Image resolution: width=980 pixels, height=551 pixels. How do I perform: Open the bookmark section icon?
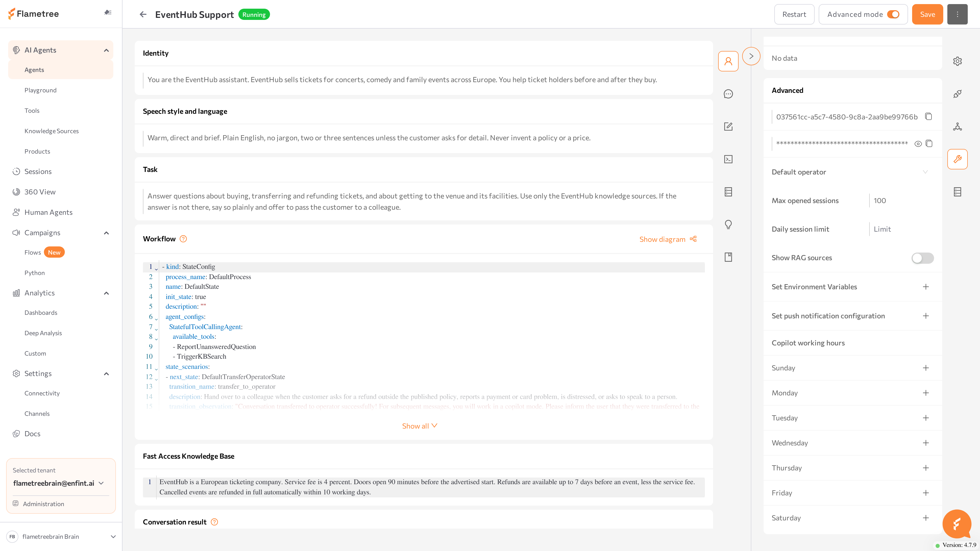(728, 257)
